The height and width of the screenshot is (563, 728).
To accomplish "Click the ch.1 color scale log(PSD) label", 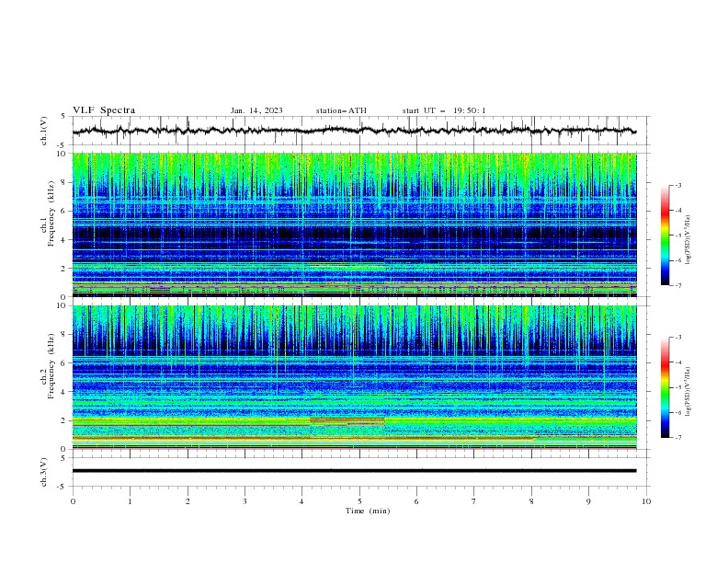I will [x=688, y=240].
